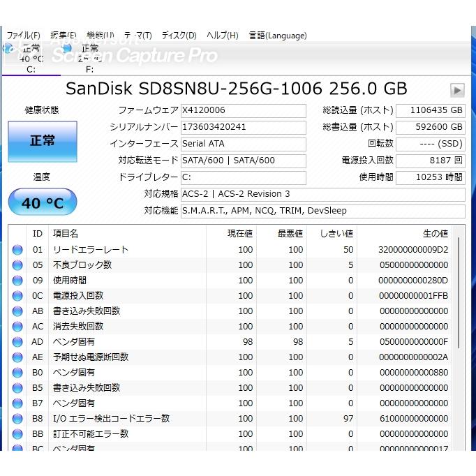Click status orb for row AB
This screenshot has width=476, height=476.
tap(17, 311)
